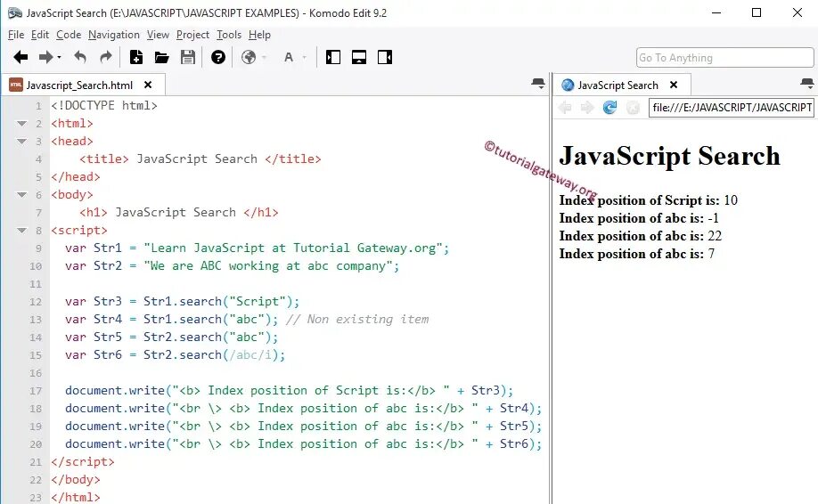This screenshot has height=504, width=818.
Task: Click the Str1 string on line 9
Action: pyautogui.click(x=292, y=248)
